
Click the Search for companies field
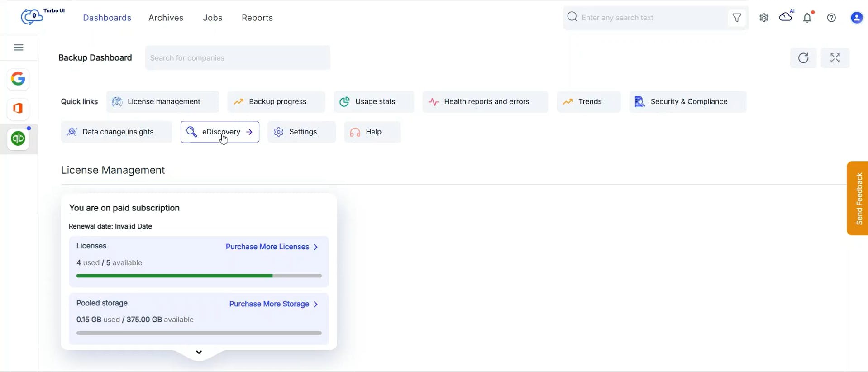(x=237, y=58)
